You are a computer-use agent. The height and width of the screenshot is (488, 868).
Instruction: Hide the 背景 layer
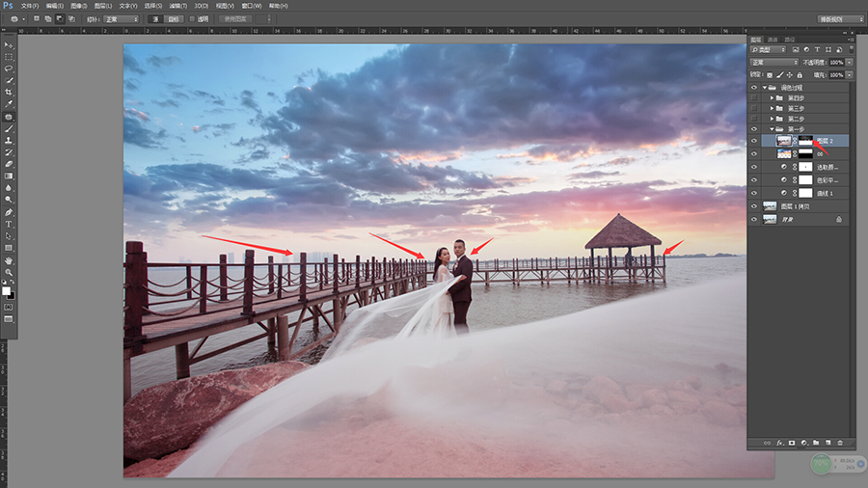tap(754, 220)
